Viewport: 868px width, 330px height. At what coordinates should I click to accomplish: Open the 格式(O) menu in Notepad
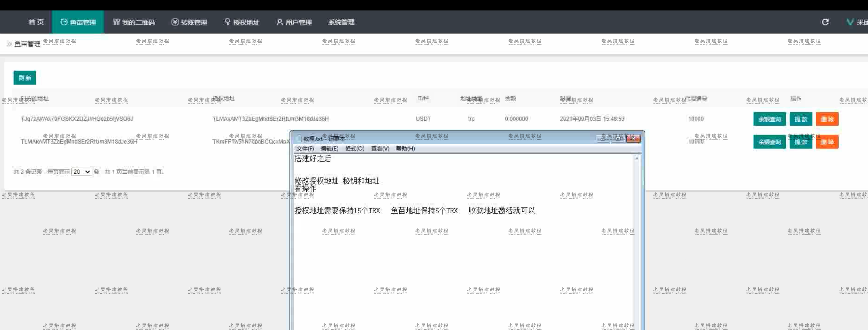pyautogui.click(x=354, y=148)
